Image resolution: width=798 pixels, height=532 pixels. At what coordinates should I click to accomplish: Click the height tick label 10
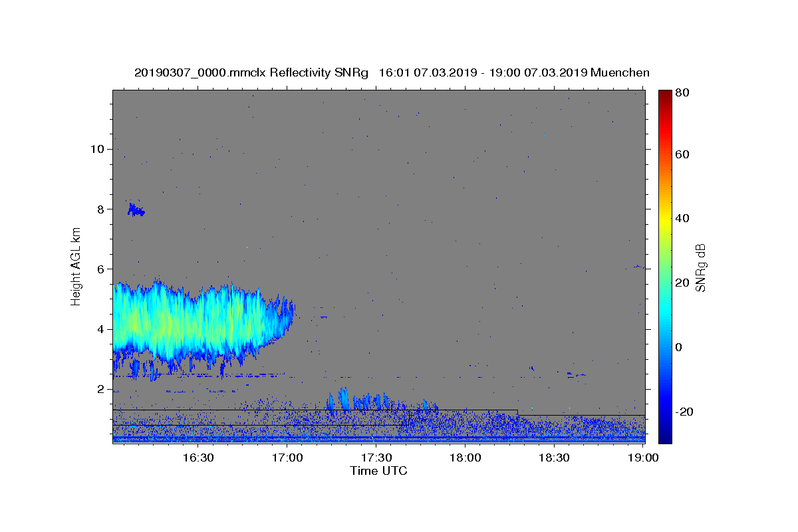click(x=97, y=149)
